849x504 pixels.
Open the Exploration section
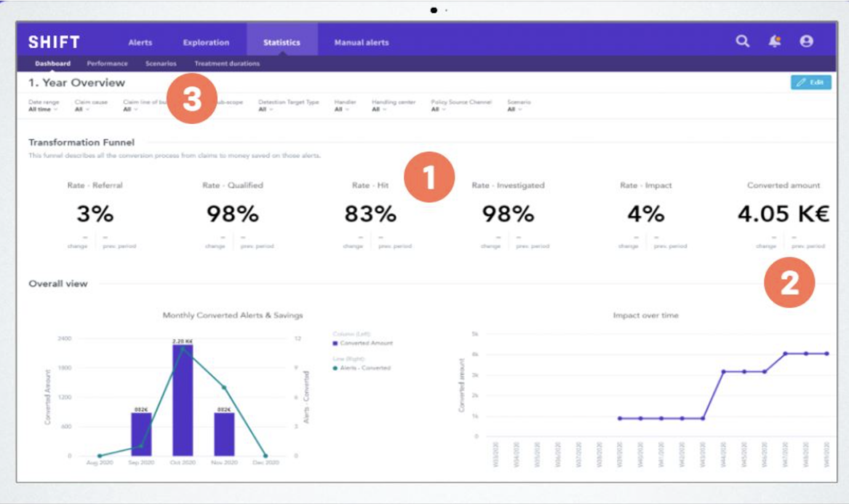(206, 42)
